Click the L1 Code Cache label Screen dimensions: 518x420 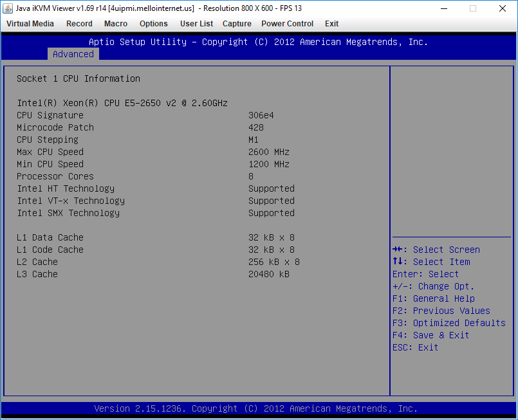[x=50, y=250]
